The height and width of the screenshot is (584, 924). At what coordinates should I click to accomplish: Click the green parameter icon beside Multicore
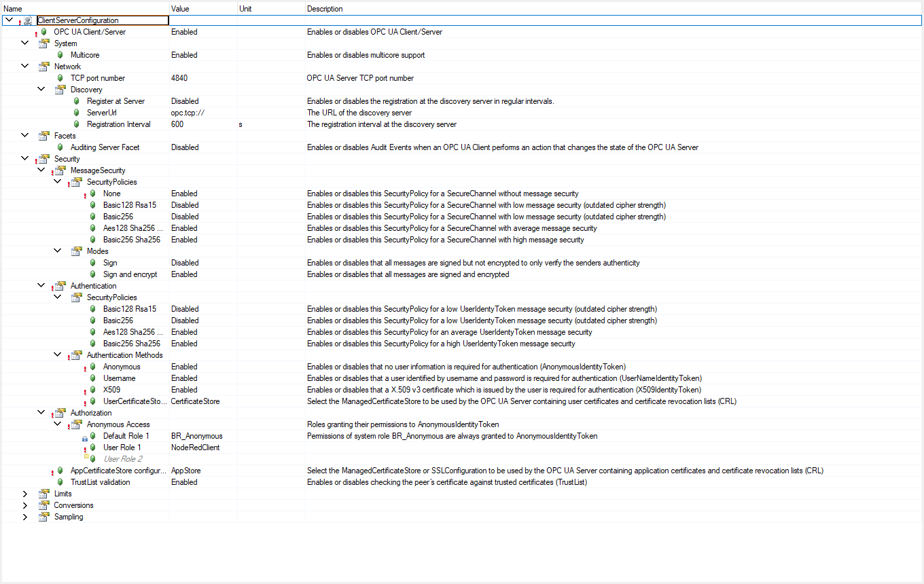tap(60, 55)
